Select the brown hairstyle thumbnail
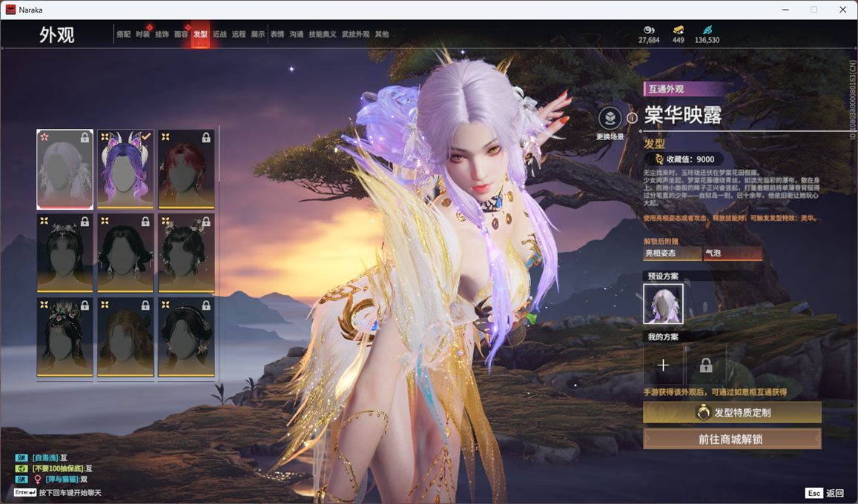Screen dimensions: 858x504 125,337
